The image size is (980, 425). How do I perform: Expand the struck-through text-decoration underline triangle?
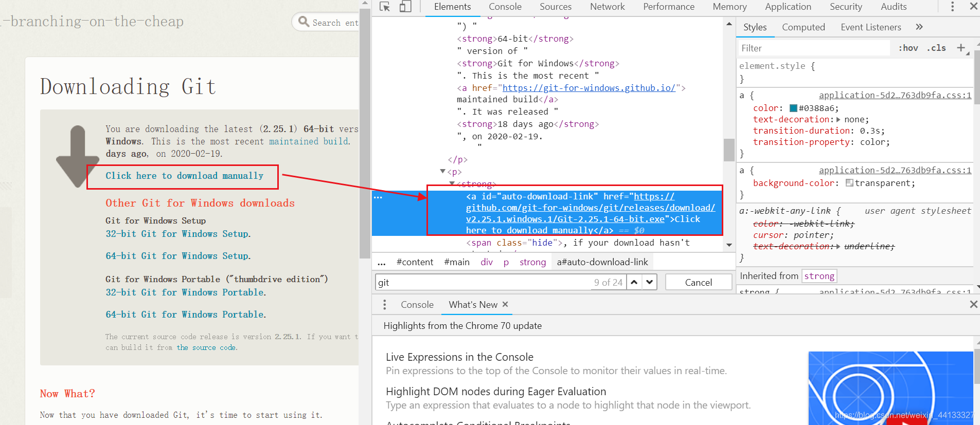(839, 247)
